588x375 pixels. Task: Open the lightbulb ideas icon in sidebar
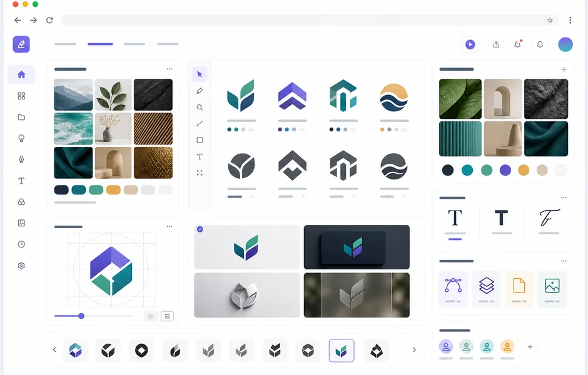tap(21, 138)
